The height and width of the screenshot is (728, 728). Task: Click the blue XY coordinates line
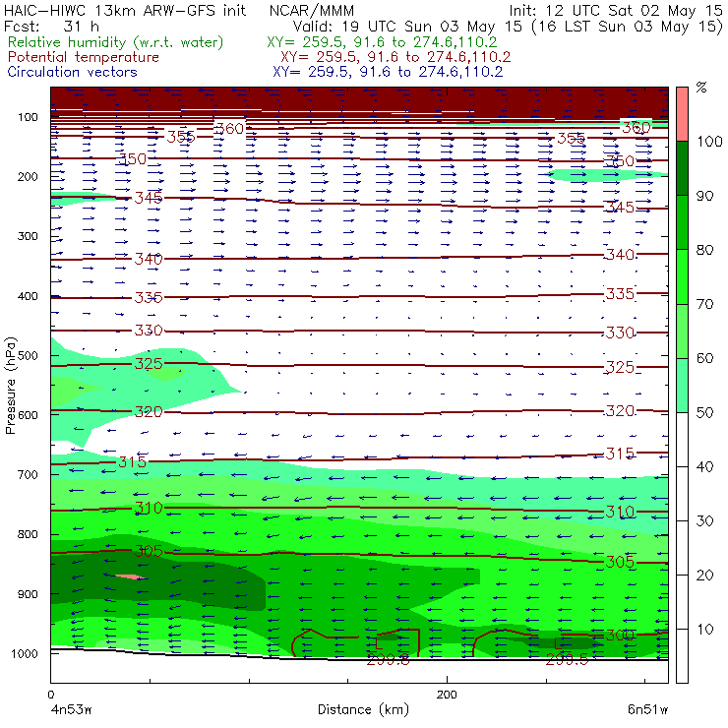tap(388, 72)
